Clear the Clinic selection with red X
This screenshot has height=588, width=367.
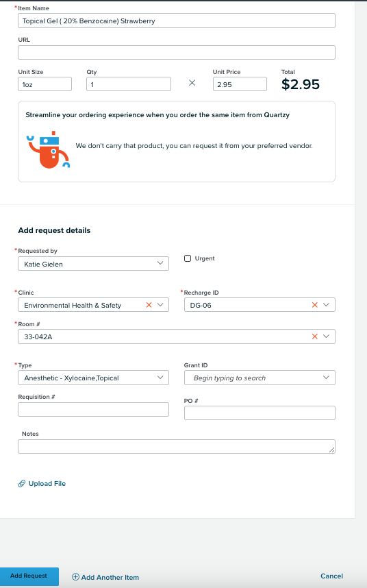tap(149, 305)
